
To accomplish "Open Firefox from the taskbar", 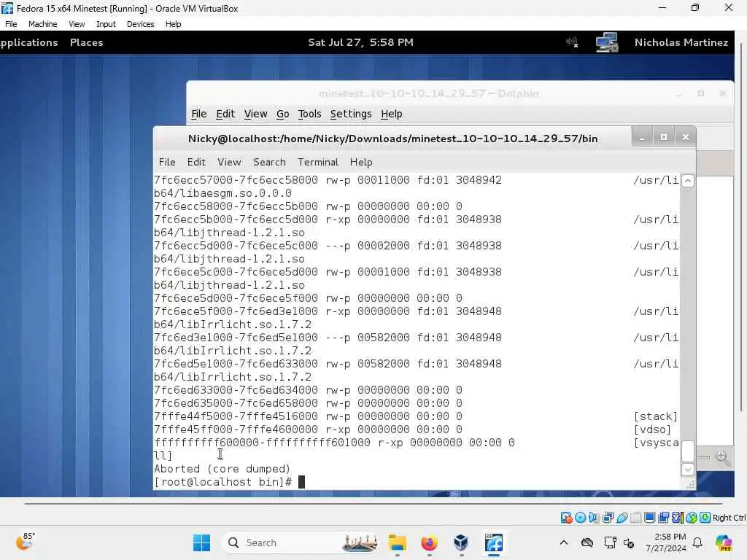I will coord(429,542).
